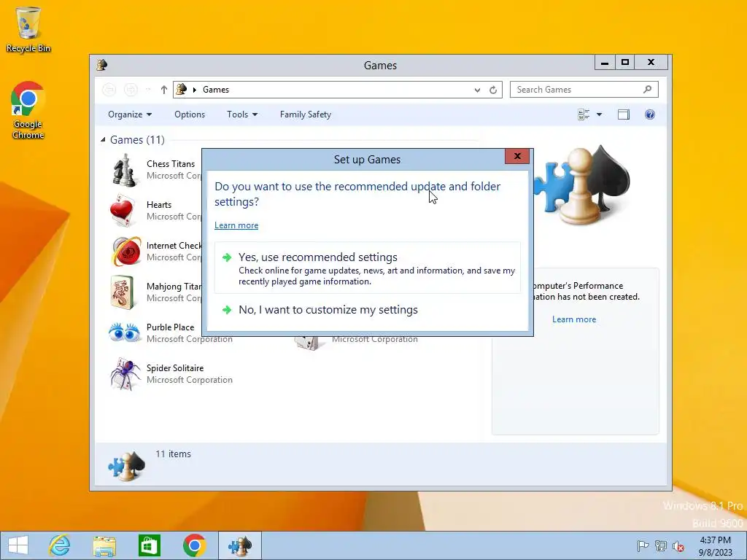Screen dimensions: 747x560
Task: Select the Hearts game icon
Action: (x=123, y=211)
